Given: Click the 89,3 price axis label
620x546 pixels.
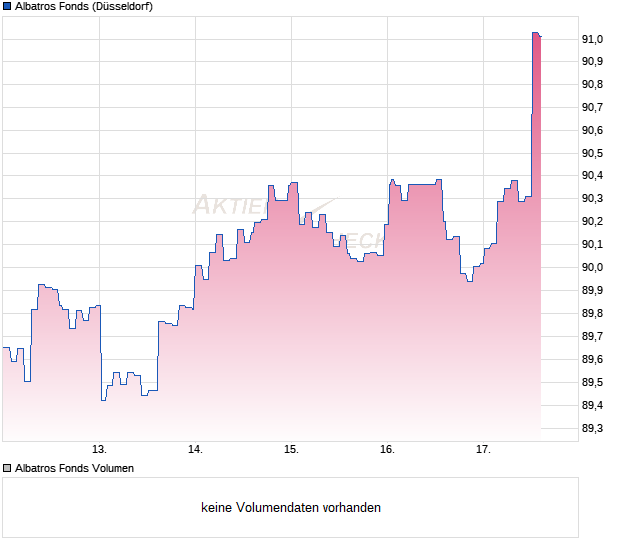Looking at the screenshot, I should [592, 428].
